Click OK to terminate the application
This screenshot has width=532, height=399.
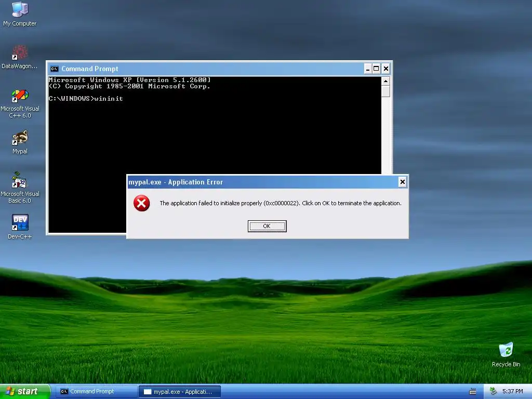click(267, 226)
